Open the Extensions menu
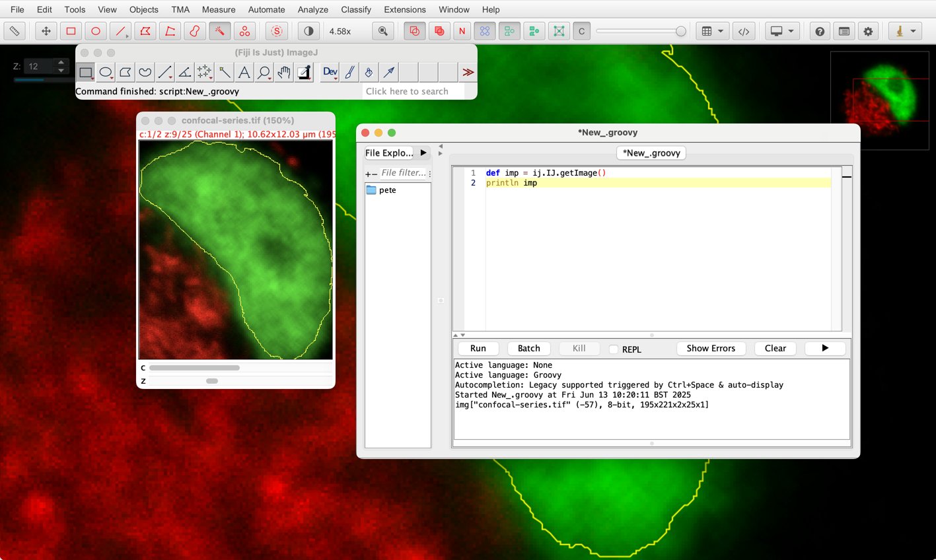This screenshot has height=560, width=936. pyautogui.click(x=405, y=9)
